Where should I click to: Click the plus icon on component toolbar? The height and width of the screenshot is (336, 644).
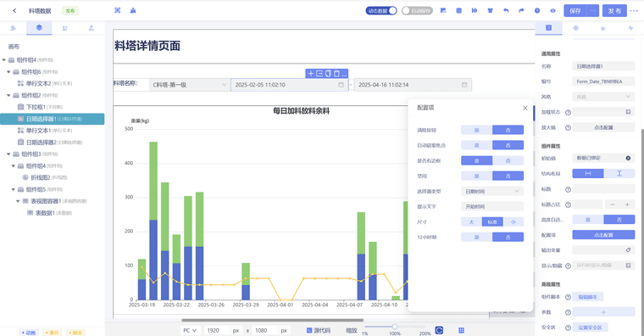[x=310, y=74]
